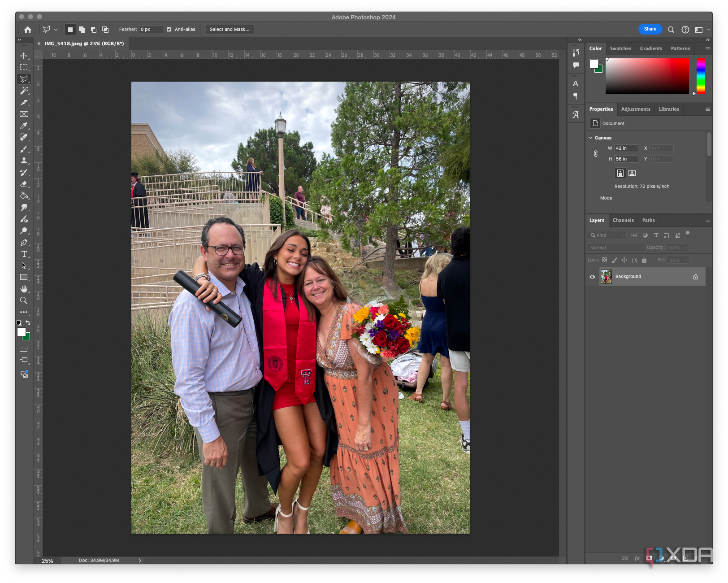Image resolution: width=728 pixels, height=583 pixels.
Task: Open the Fill dropdown arrow
Action: click(686, 260)
